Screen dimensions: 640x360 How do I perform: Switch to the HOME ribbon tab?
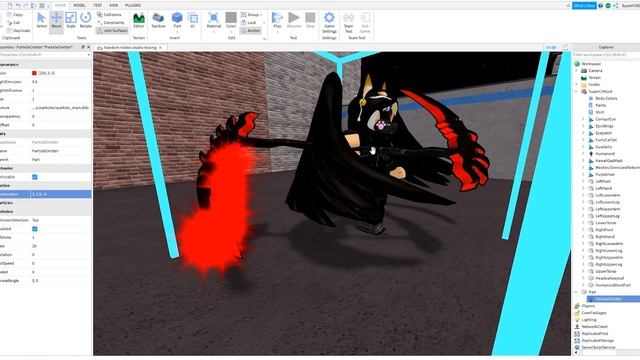[x=60, y=5]
